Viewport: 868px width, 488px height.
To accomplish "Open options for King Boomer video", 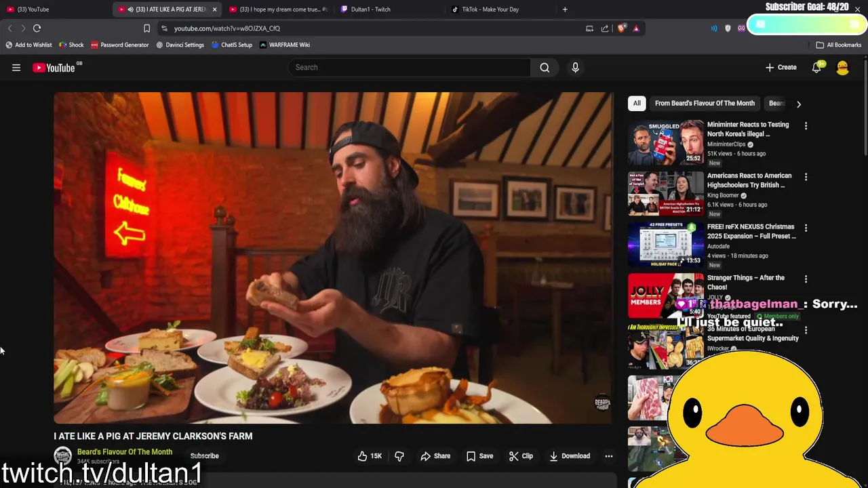I will pyautogui.click(x=806, y=177).
